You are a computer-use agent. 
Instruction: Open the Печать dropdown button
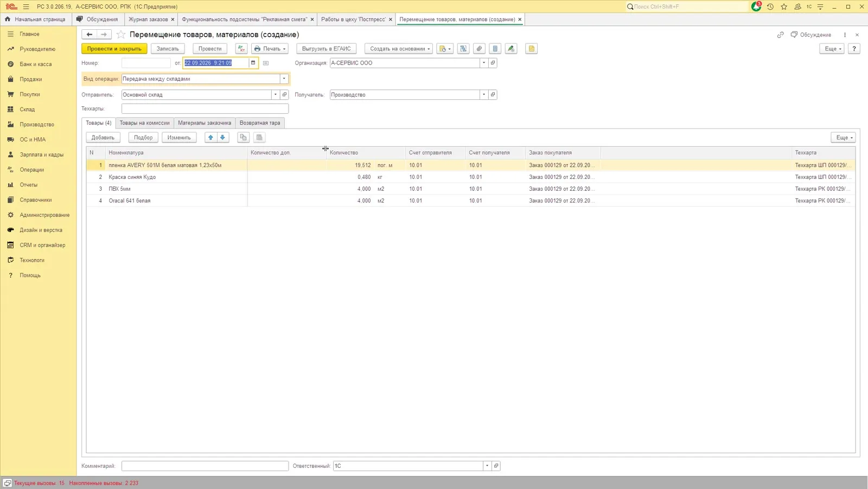tap(270, 49)
